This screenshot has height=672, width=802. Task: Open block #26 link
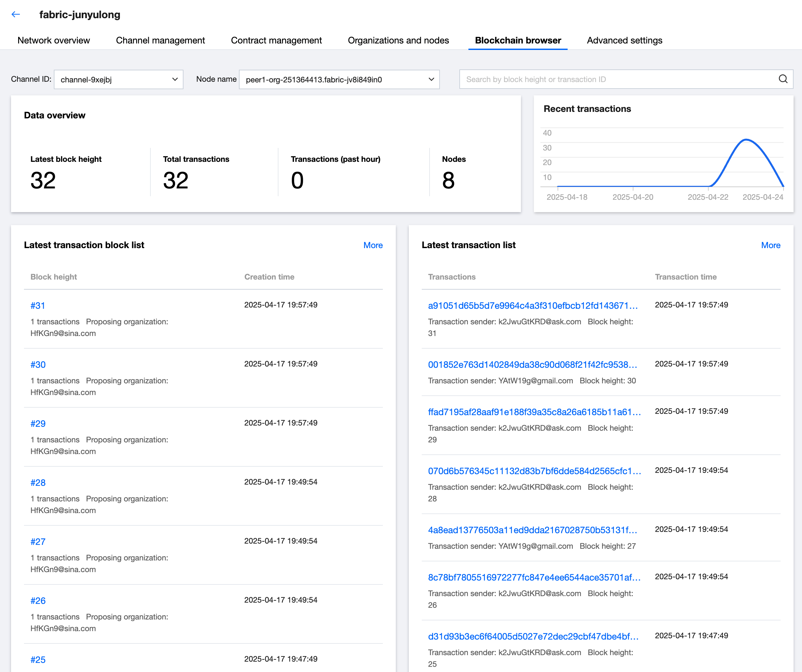click(38, 601)
